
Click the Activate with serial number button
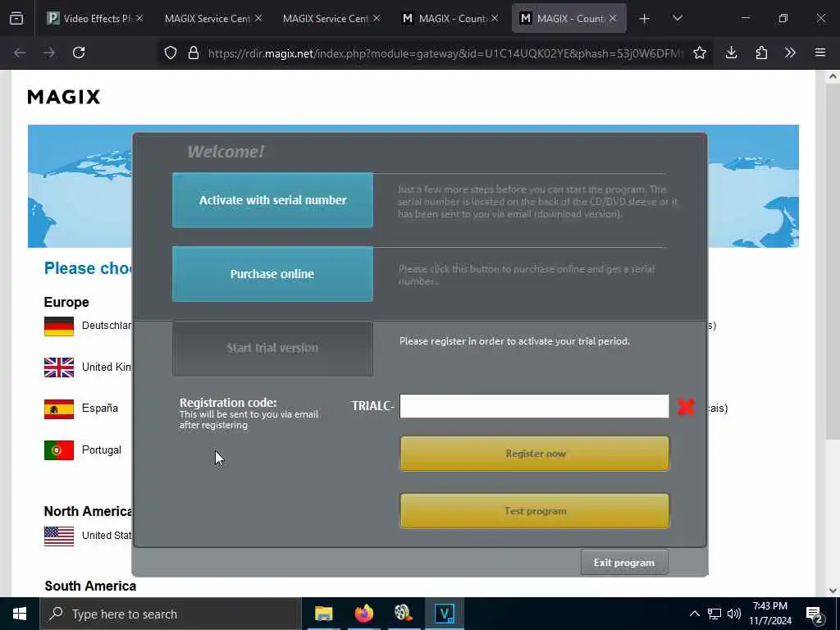coord(272,200)
